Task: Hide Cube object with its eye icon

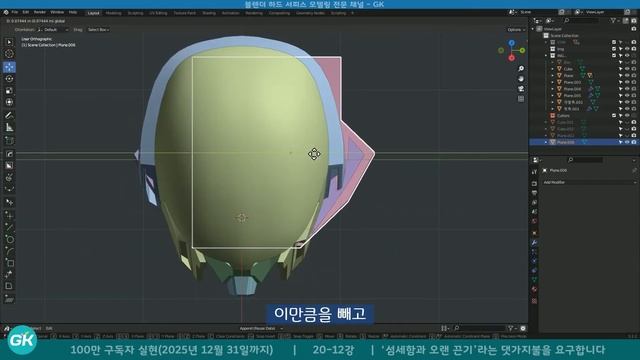Action: click(627, 69)
